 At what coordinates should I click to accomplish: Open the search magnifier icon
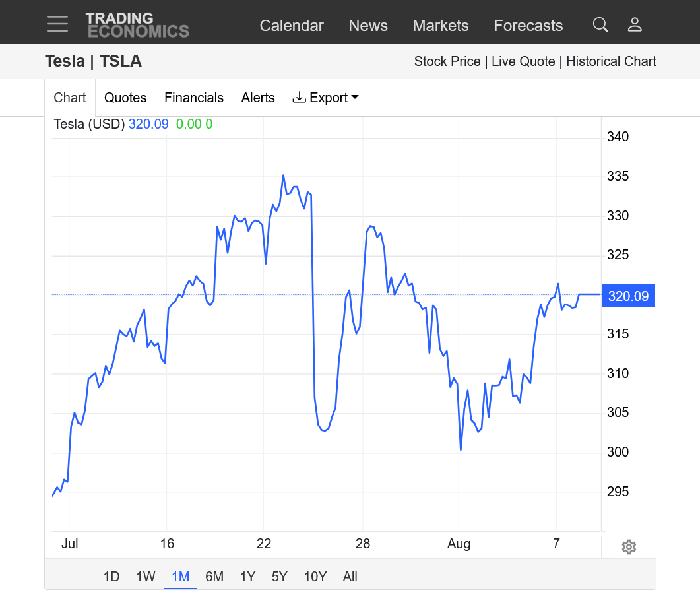pos(600,24)
